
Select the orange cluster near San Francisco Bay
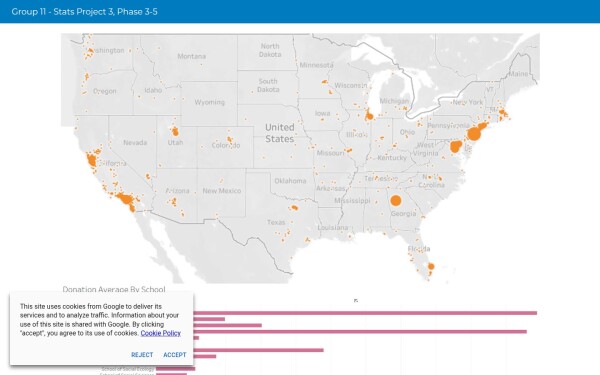[91, 160]
